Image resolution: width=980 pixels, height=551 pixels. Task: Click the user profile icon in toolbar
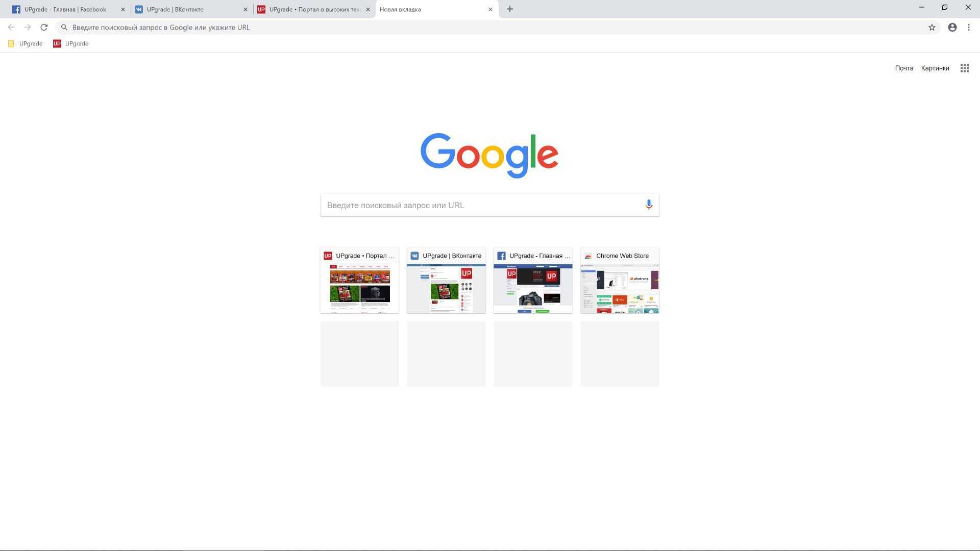point(952,27)
